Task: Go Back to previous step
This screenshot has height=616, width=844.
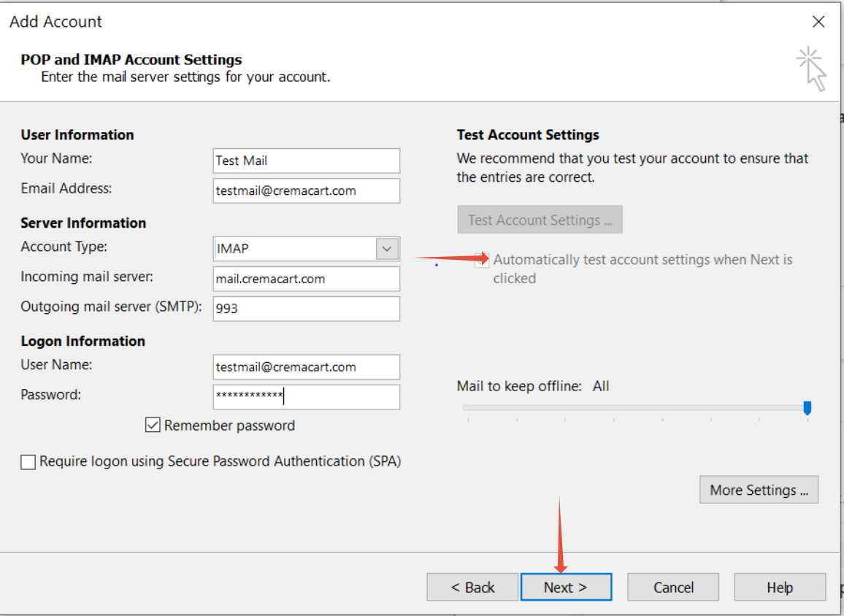Action: click(x=472, y=587)
